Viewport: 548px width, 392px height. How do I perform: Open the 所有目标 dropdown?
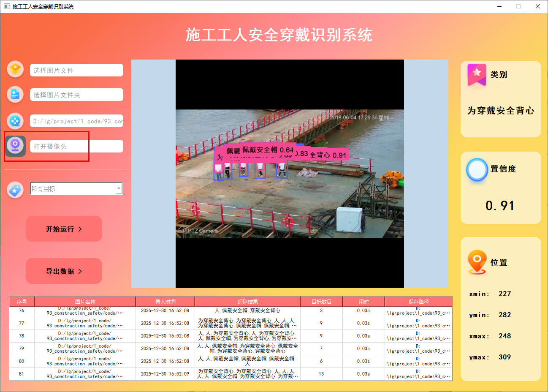point(76,189)
